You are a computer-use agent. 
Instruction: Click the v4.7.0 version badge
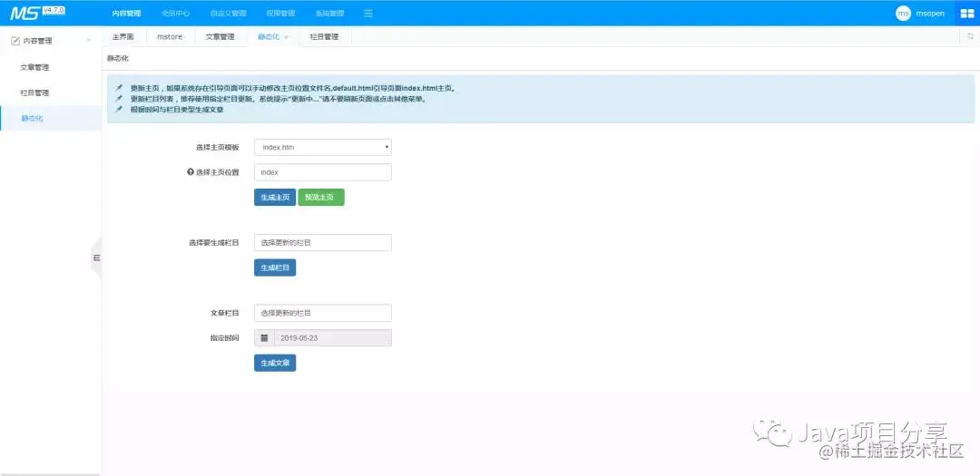pyautogui.click(x=54, y=11)
